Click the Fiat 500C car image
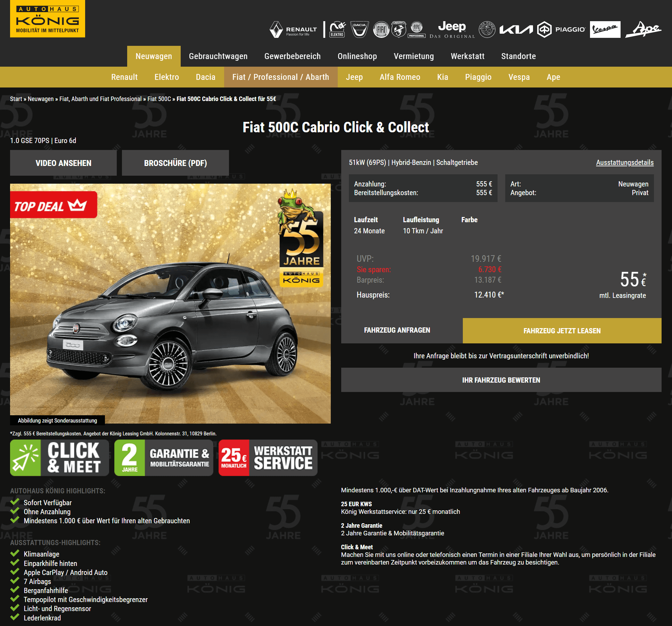The height and width of the screenshot is (626, 672). click(170, 304)
